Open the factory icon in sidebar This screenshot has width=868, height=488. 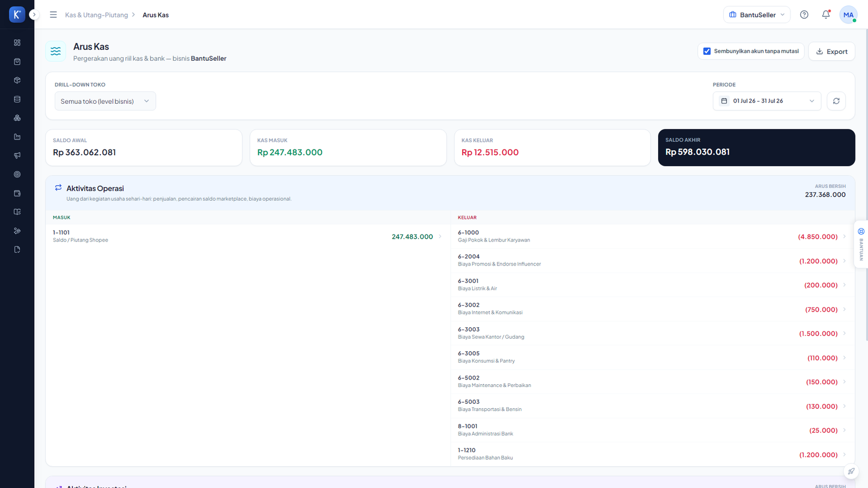pyautogui.click(x=17, y=137)
